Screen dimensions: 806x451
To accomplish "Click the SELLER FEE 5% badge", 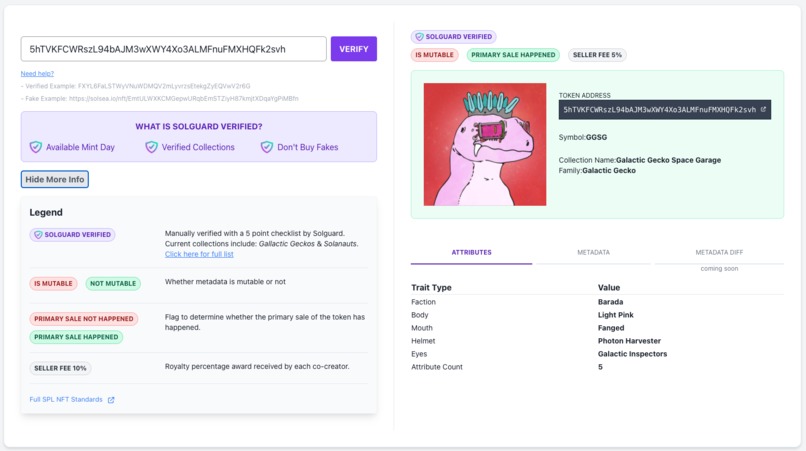I will click(597, 55).
